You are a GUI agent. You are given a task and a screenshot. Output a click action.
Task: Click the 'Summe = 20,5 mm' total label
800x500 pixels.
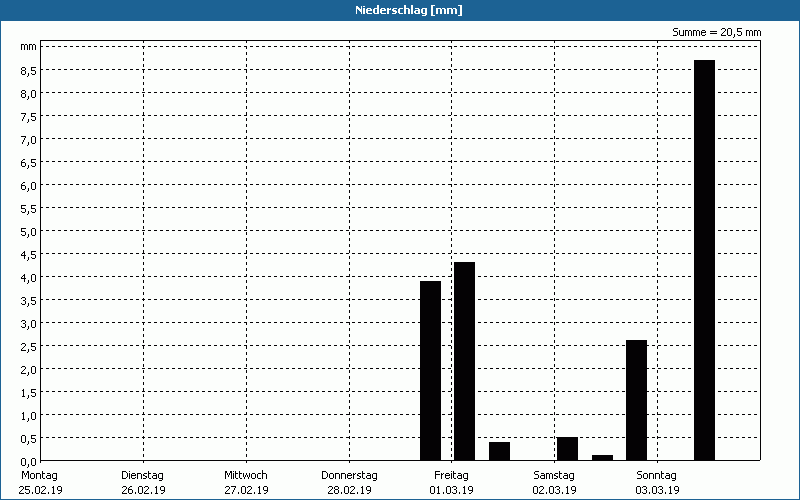point(716,33)
